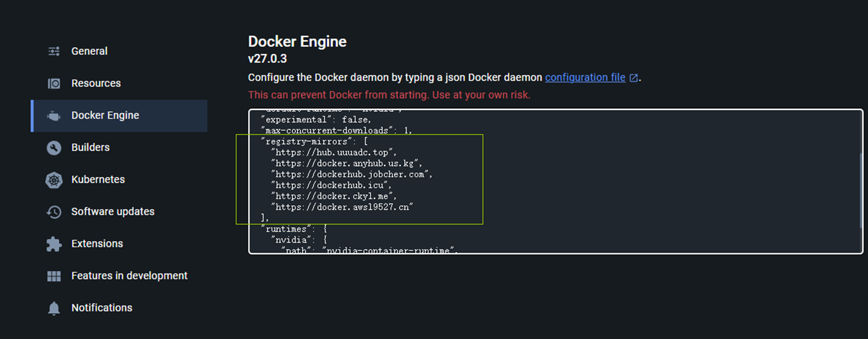Viewport: 868px width, 339px height.
Task: Click the max-concurrent-downloads line
Action: tap(337, 130)
